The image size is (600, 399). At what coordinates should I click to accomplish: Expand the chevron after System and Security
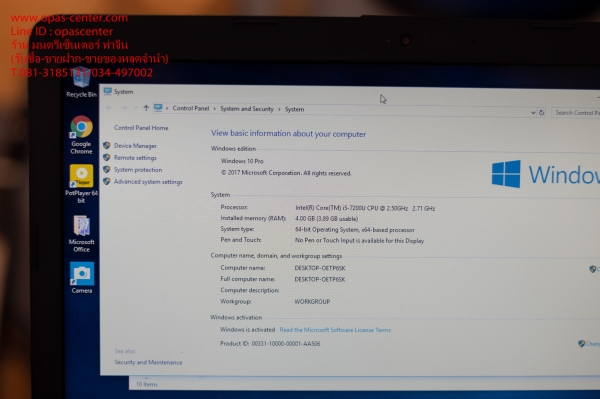[x=279, y=109]
